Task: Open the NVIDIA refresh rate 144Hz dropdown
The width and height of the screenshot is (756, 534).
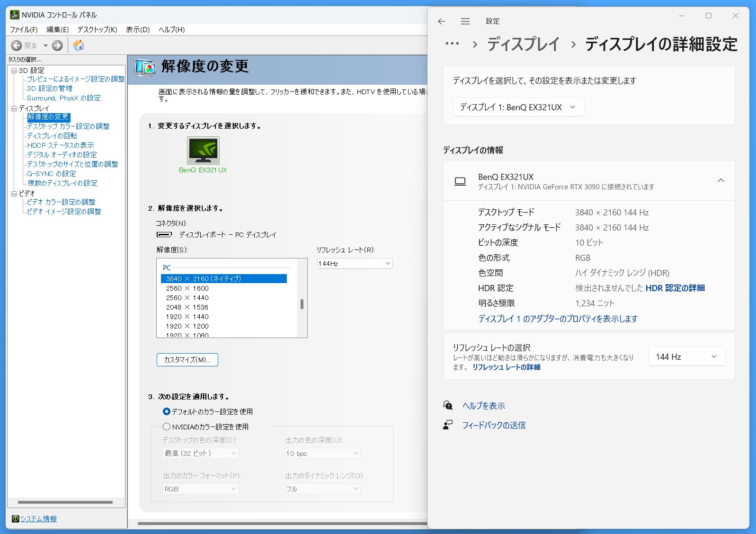Action: (x=355, y=264)
